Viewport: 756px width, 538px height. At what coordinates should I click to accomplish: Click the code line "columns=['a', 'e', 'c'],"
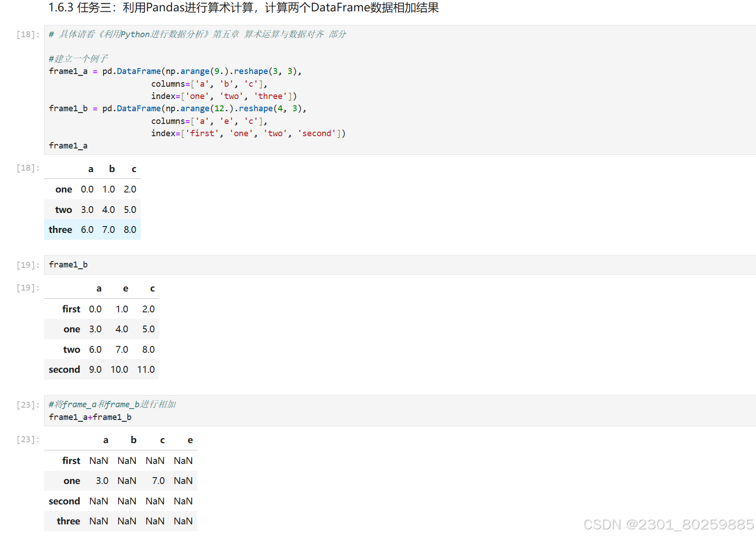(x=209, y=121)
